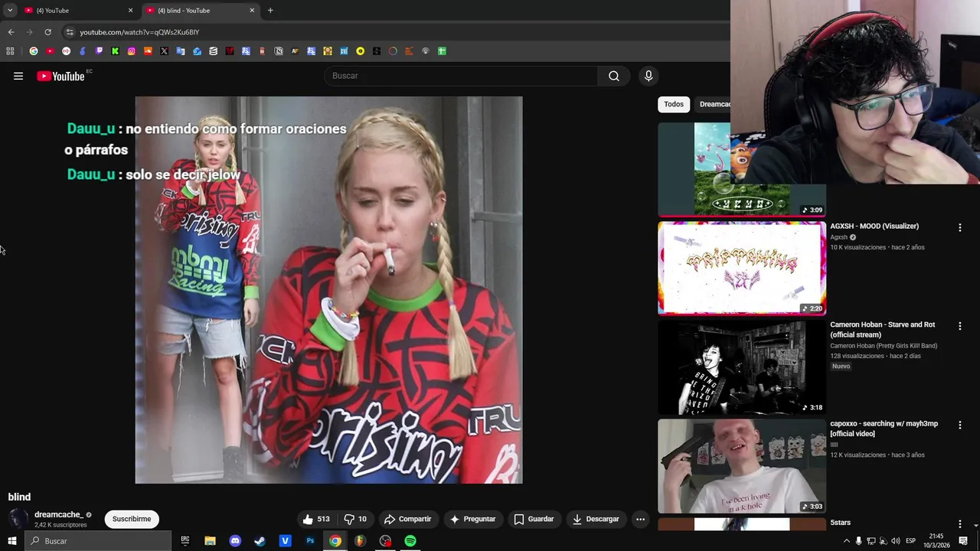Open AGXSH - MOOD (Visualizer) video title
This screenshot has width=980, height=551.
874,227
